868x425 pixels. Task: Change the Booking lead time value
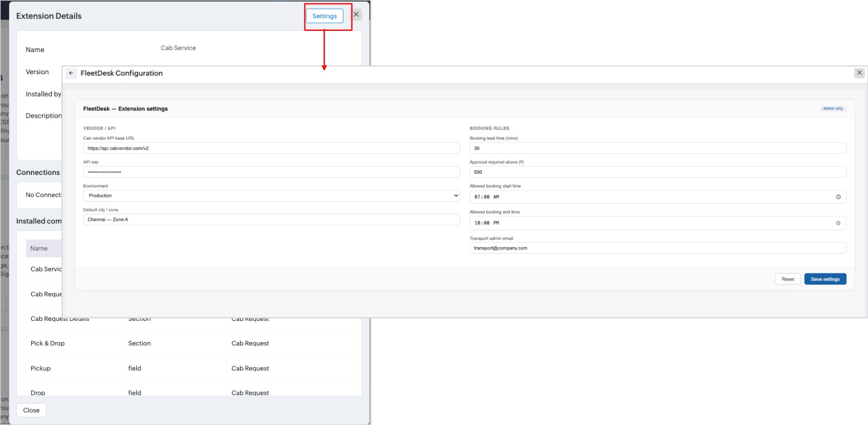click(x=657, y=148)
